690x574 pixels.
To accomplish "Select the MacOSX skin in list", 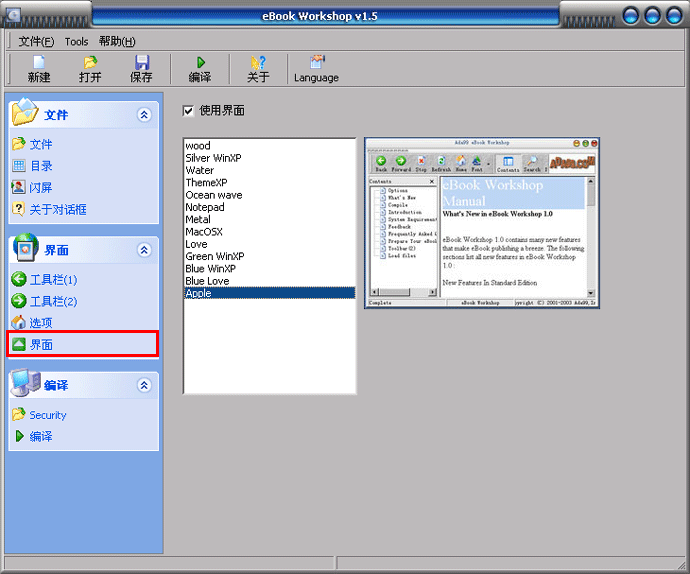I will (x=204, y=232).
